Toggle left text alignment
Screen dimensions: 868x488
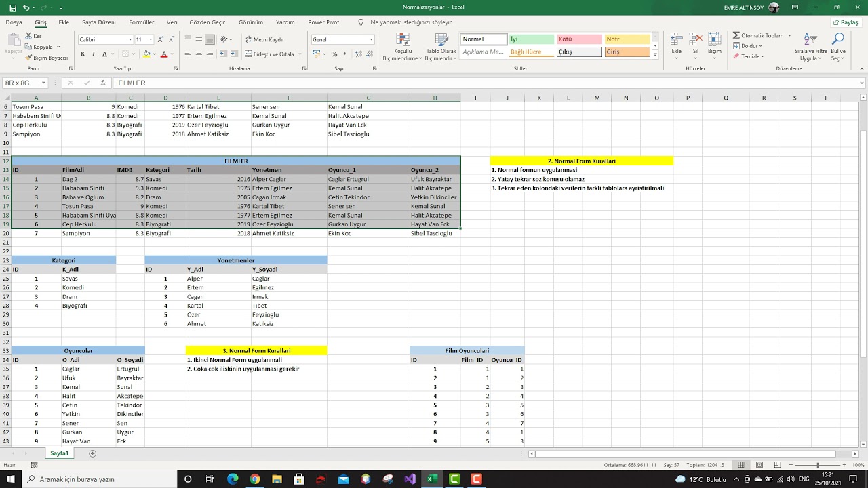pyautogui.click(x=188, y=54)
